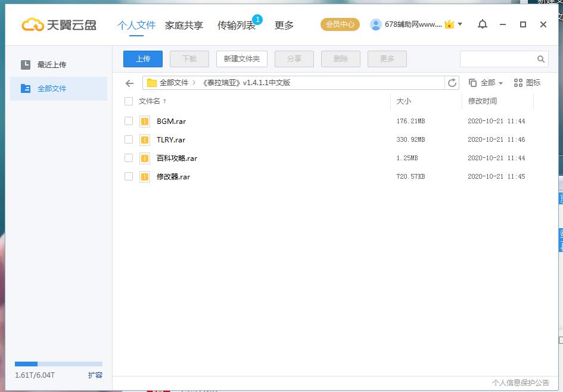Image resolution: width=563 pixels, height=392 pixels.
Task: Click the BGM.rar archive icon
Action: coord(145,122)
